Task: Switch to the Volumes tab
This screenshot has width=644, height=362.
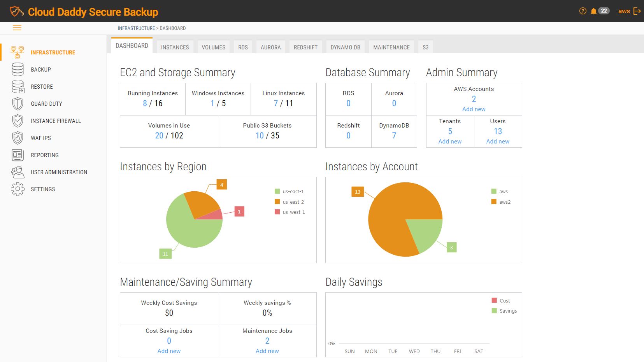Action: 213,47
